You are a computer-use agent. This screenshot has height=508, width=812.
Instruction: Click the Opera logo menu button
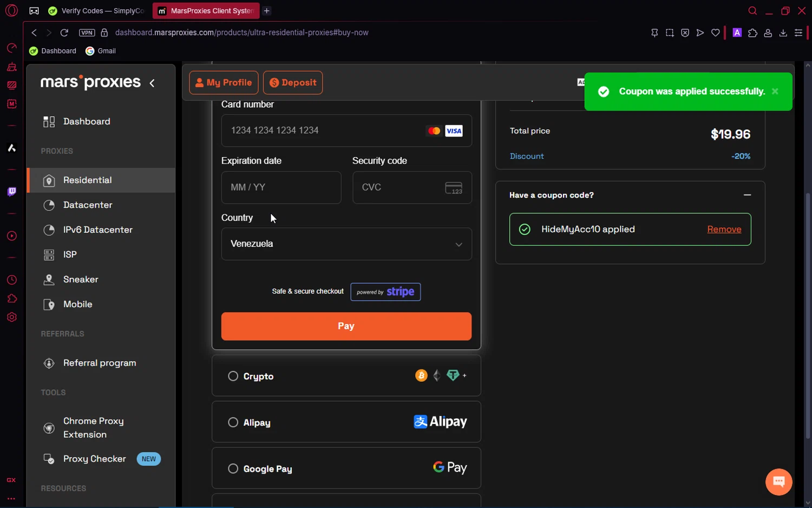click(x=11, y=10)
